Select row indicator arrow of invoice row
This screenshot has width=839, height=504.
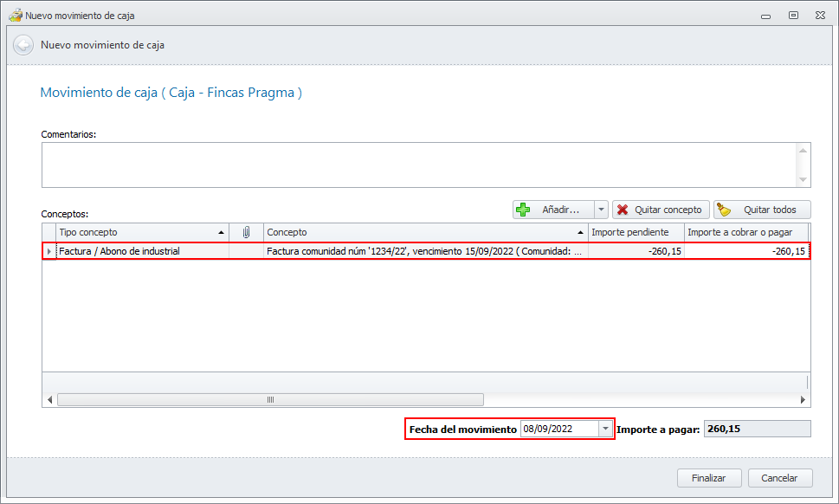(49, 251)
